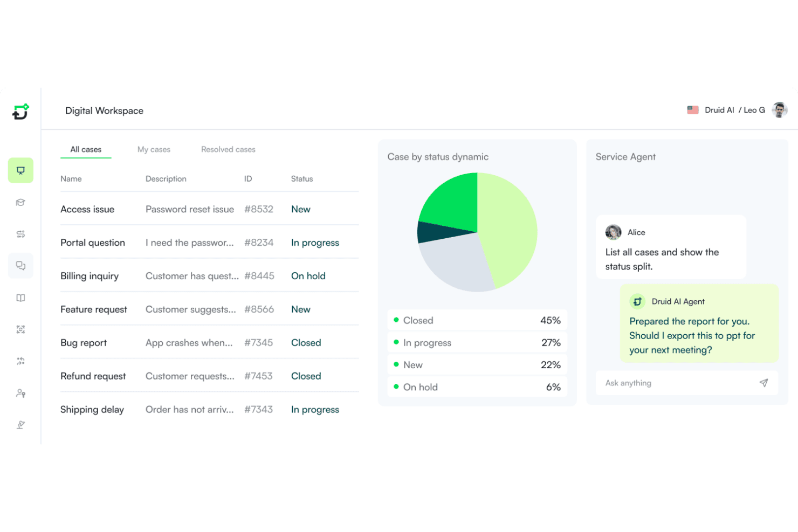
Task: Click the On hold 6% legend row
Action: pos(477,387)
